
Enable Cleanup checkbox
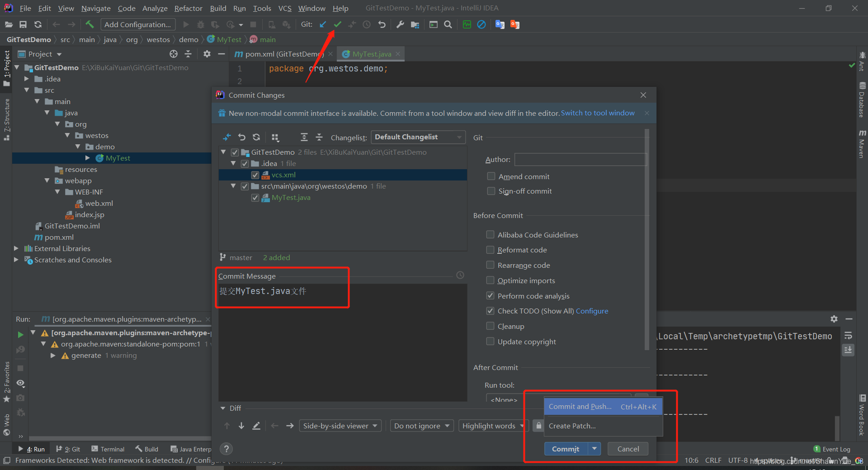490,326
